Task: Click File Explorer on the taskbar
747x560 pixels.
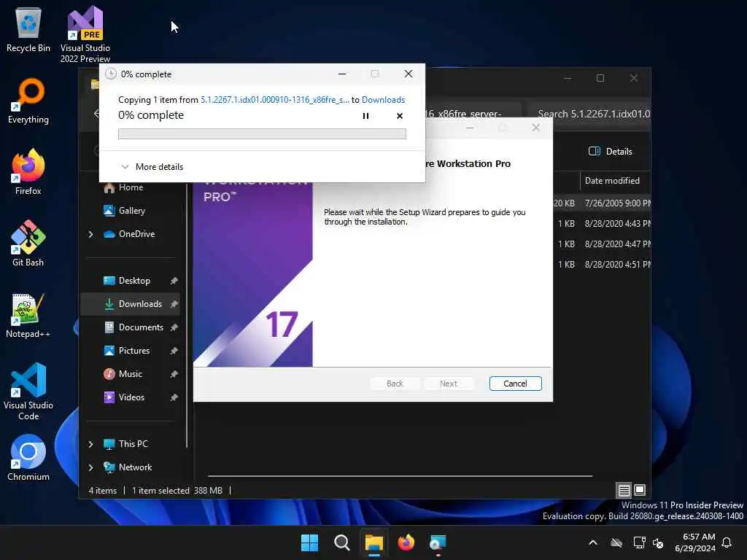Action: tap(374, 542)
